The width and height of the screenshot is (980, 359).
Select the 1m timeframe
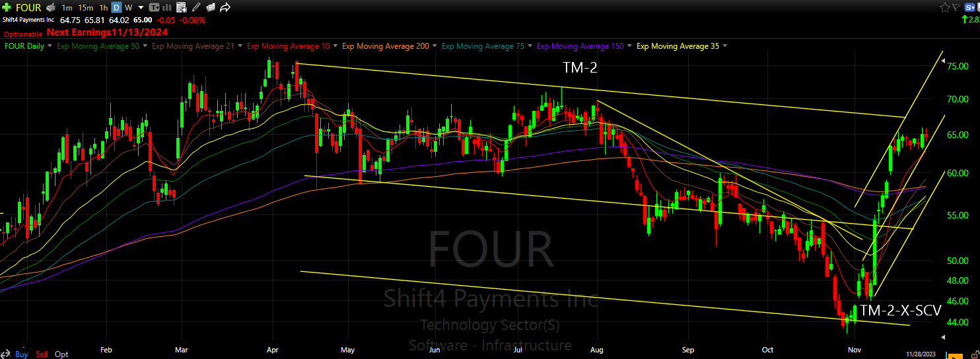click(67, 7)
